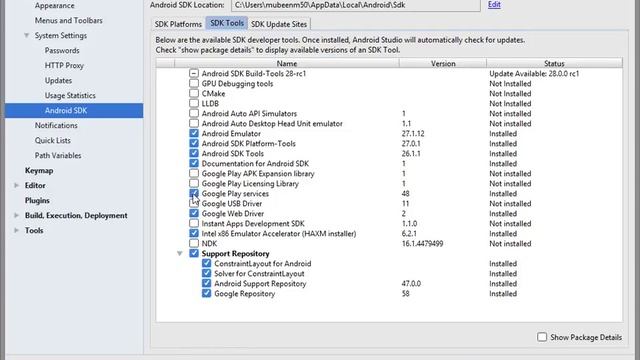Toggle Android SDK Build-Tools 28-rc1 checkbox
Viewport: 640px width, 360px height.
pyautogui.click(x=194, y=73)
